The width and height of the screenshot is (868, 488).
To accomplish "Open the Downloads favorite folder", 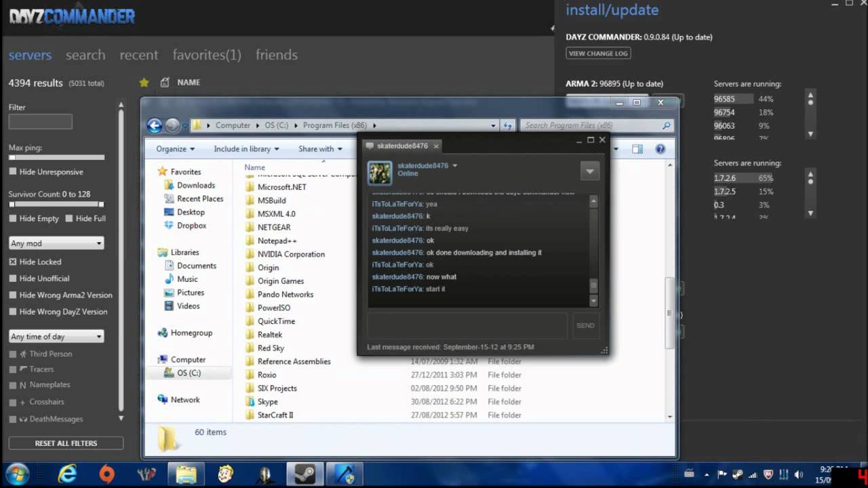I will coord(196,185).
